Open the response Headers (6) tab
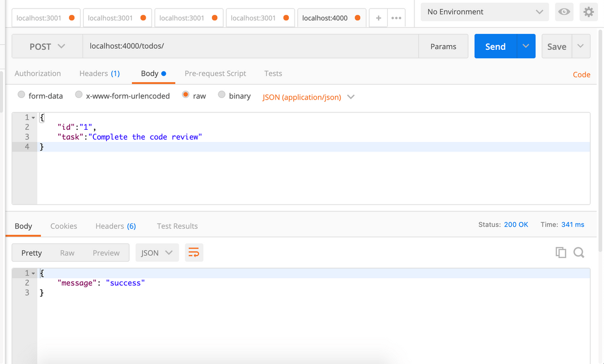This screenshot has height=364, width=604. click(116, 226)
